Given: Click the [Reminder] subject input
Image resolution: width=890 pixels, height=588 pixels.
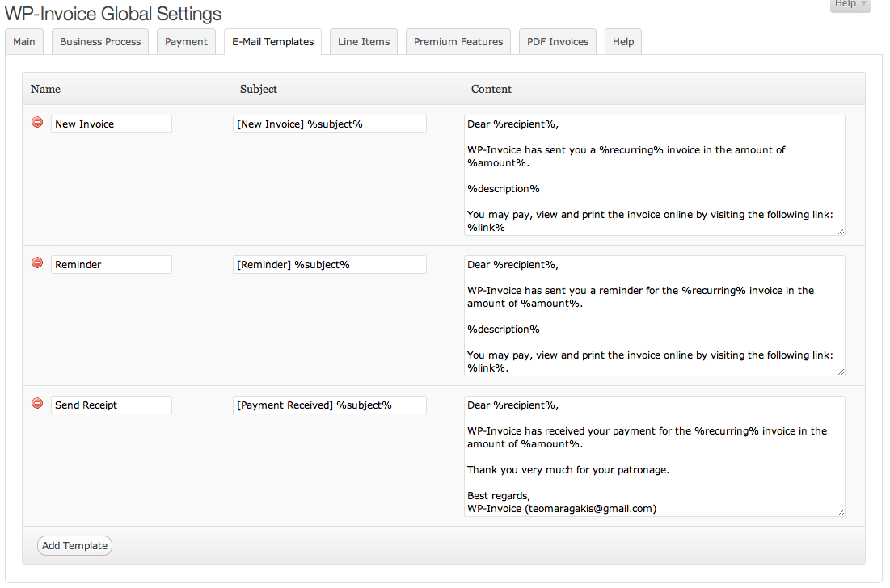Looking at the screenshot, I should [329, 265].
